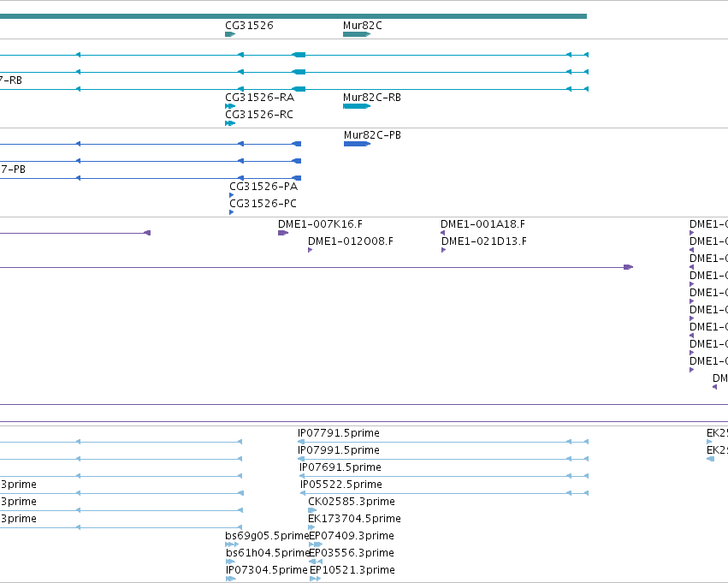The height and width of the screenshot is (583, 728).
Task: Select IP05522.5prime EST label
Action: (341, 485)
